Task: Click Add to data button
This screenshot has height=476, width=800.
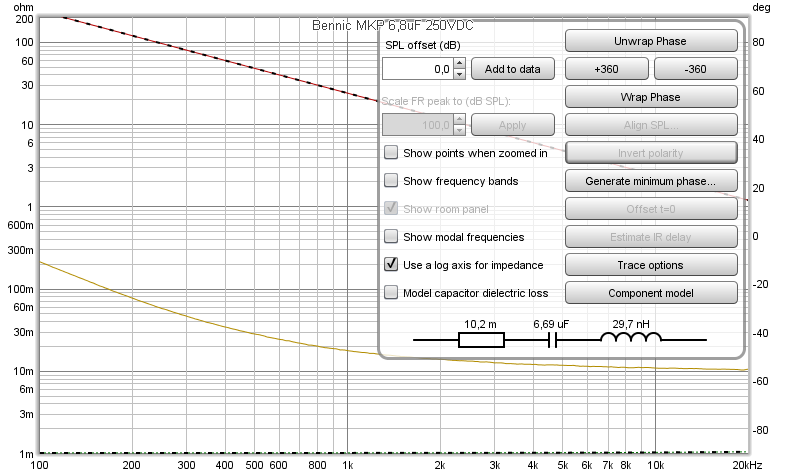Action: 513,69
